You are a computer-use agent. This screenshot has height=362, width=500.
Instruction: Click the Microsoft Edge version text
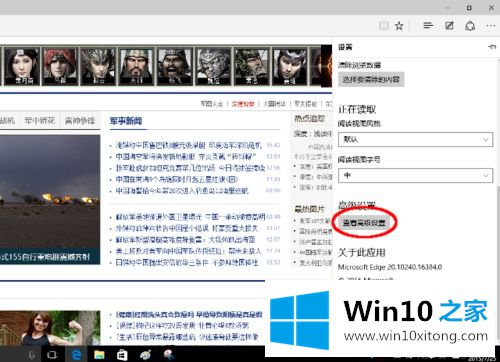pos(390,267)
